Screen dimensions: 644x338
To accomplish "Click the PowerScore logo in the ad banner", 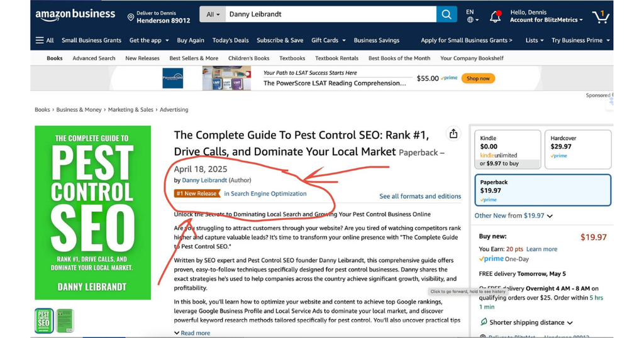I will pos(172,78).
